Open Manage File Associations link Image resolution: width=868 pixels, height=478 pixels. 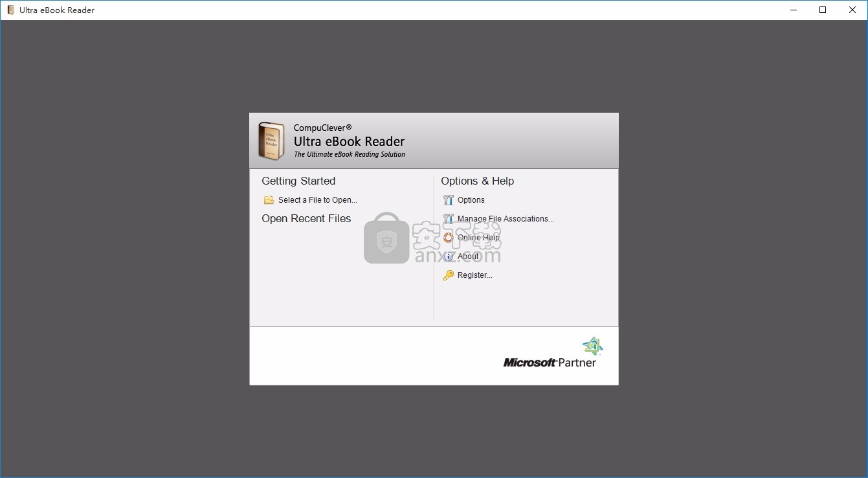[506, 219]
